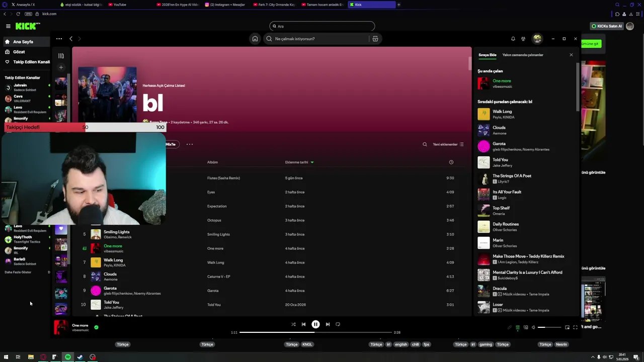
Task: Switch to YouTube browser tab
Action: tap(120, 5)
